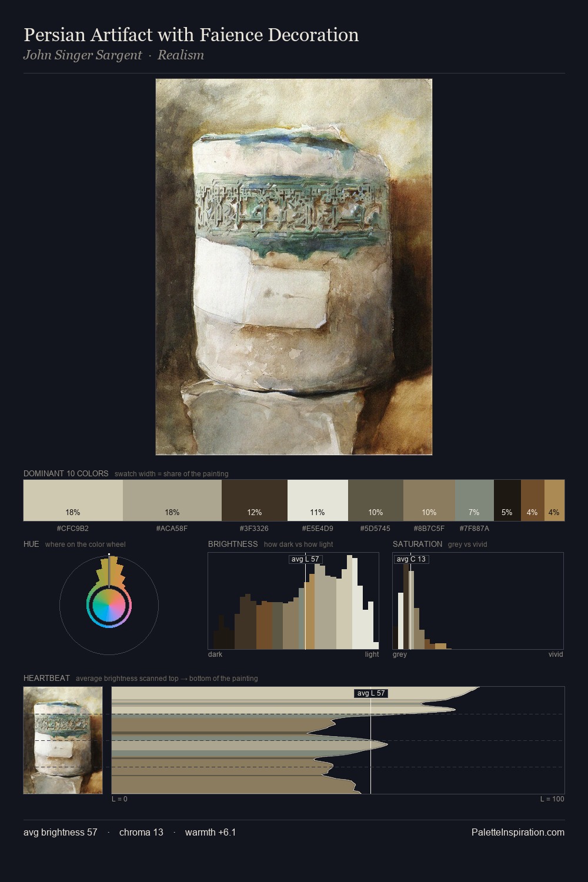
Task: Click the 'chroma 13' footer text
Action: 141,832
